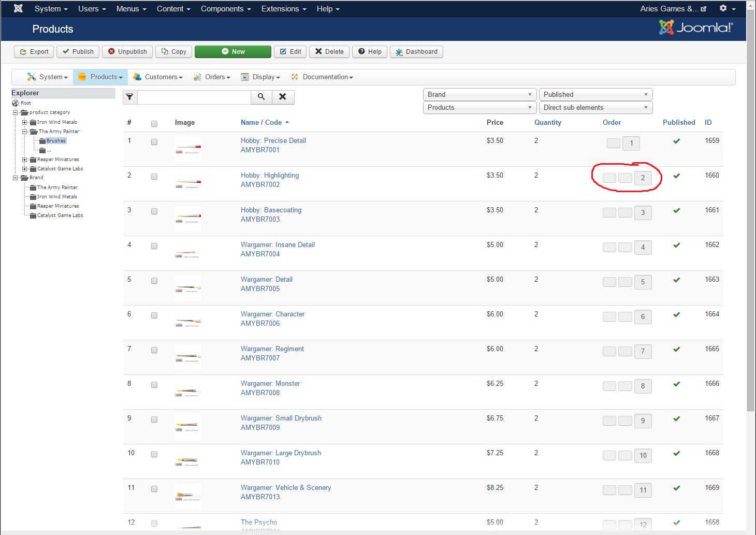Click the ID text 1662

[712, 245]
